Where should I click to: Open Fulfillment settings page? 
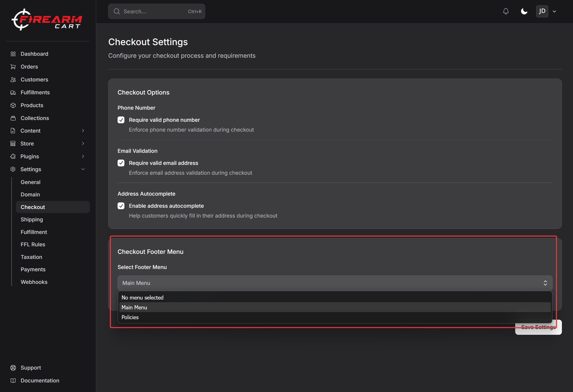tap(53, 232)
